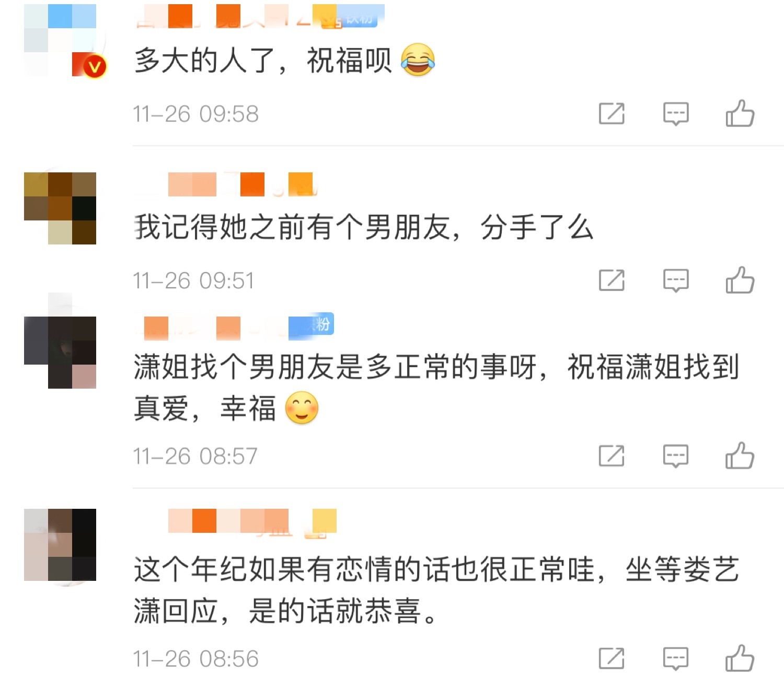Reply to the 09:51 comment

676,281
